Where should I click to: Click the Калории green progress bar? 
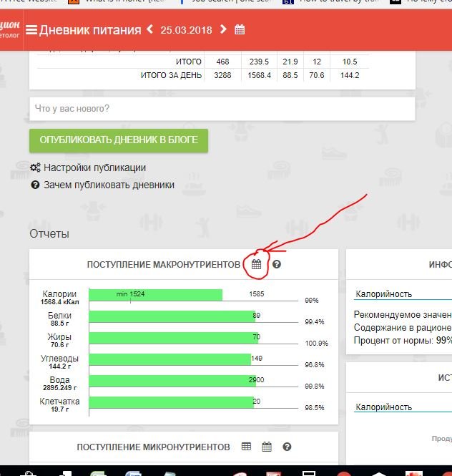tap(155, 296)
